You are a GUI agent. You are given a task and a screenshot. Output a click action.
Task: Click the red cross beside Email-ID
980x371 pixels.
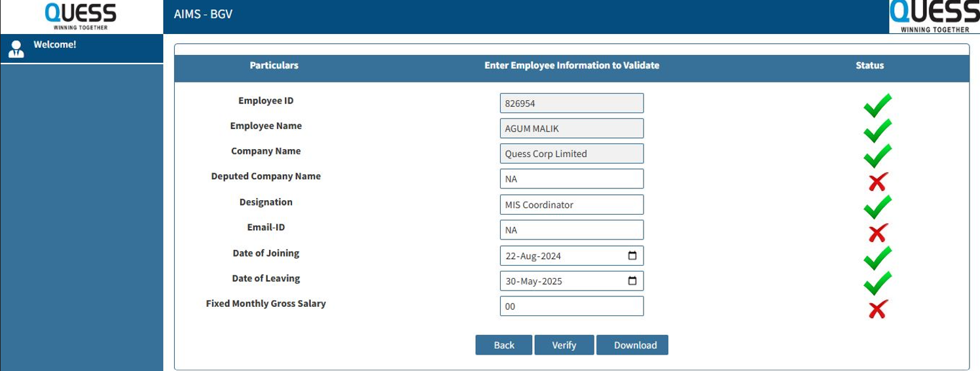tap(877, 232)
